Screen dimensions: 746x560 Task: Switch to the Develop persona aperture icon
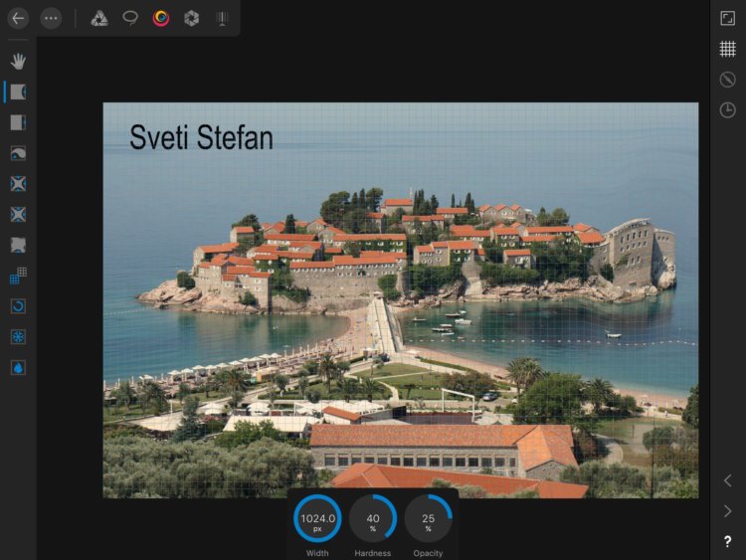(x=192, y=19)
